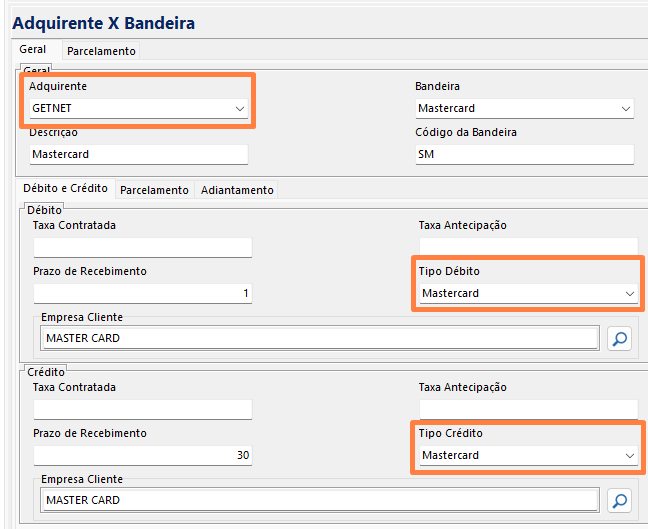The width and height of the screenshot is (648, 529).
Task: Select the top Geral tab
Action: [33, 50]
